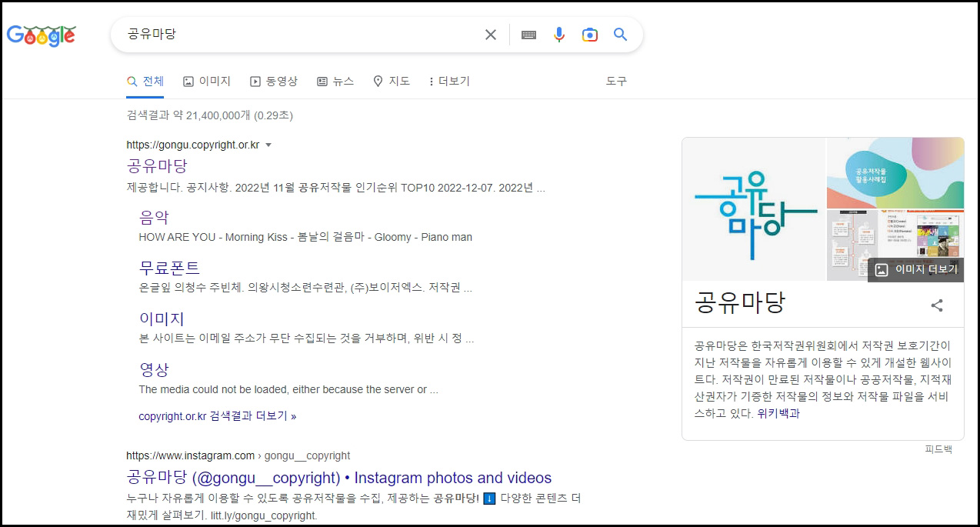Open the 공유마당 main result link
This screenshot has height=527, width=980.
(157, 166)
